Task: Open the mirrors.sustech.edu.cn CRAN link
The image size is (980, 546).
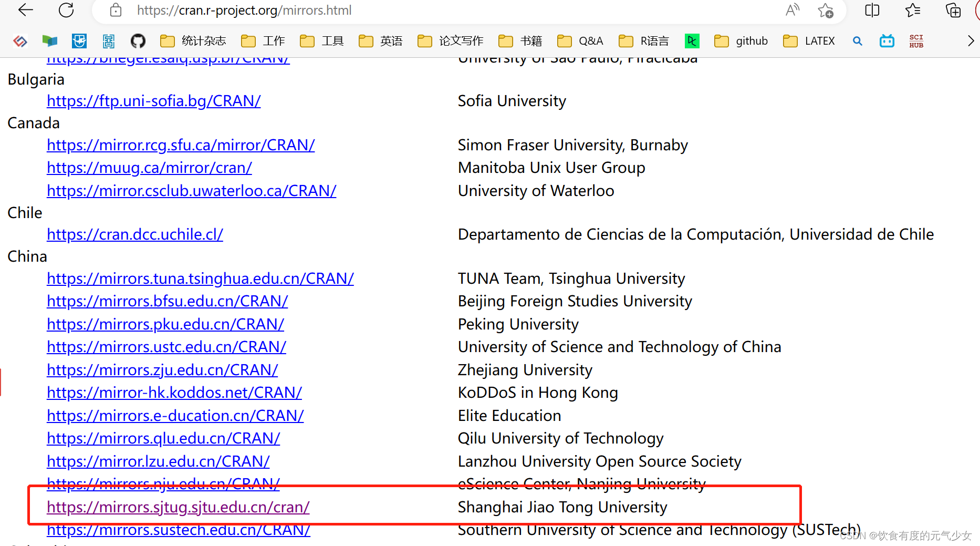Action: click(x=179, y=530)
